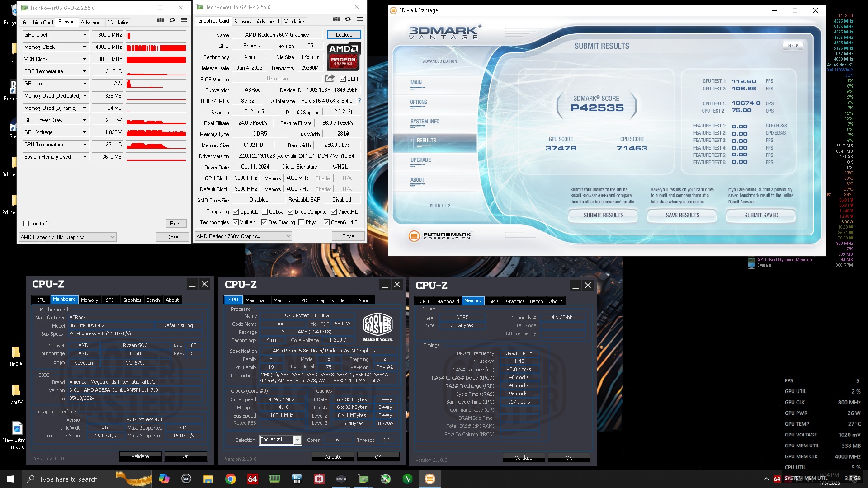
Task: Toggle the DirectML checkbox
Action: tap(334, 212)
